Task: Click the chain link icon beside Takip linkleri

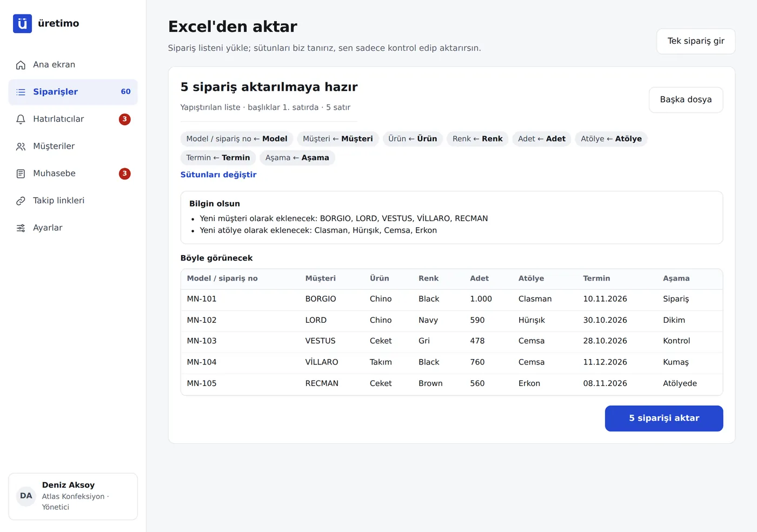Action: coord(21,201)
